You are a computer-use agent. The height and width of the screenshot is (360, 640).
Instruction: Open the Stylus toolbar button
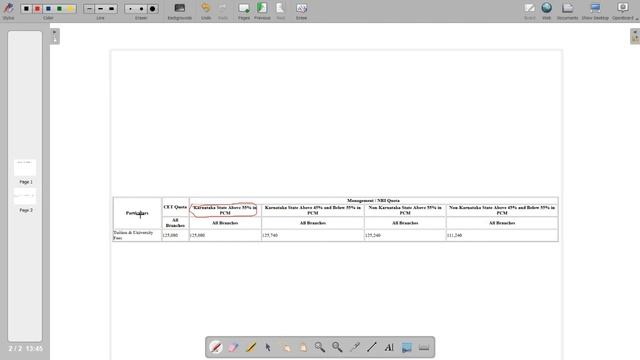pos(8,11)
